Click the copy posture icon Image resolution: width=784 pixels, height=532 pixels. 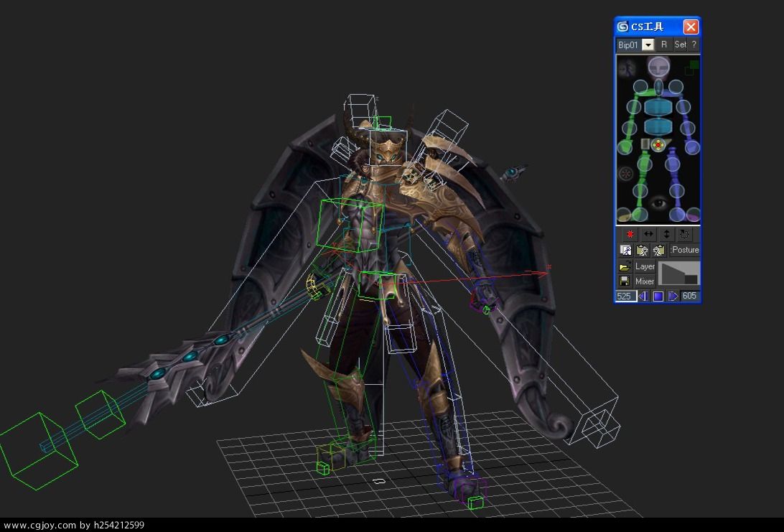(626, 250)
